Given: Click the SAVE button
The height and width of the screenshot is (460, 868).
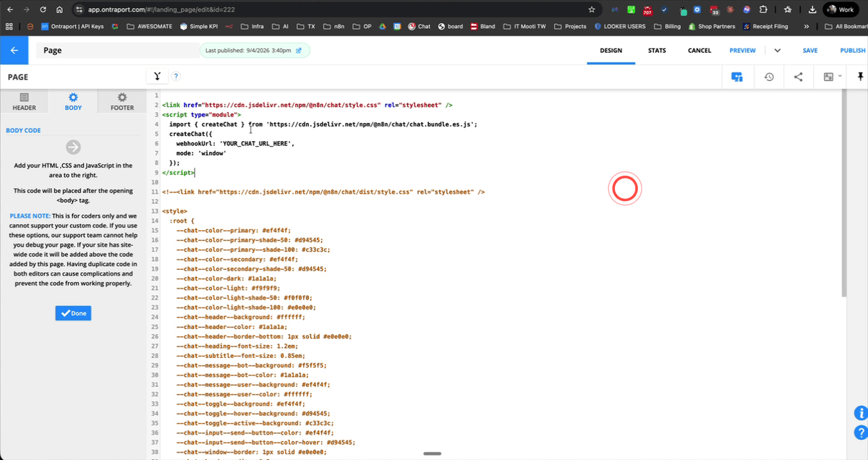Looking at the screenshot, I should click(809, 51).
